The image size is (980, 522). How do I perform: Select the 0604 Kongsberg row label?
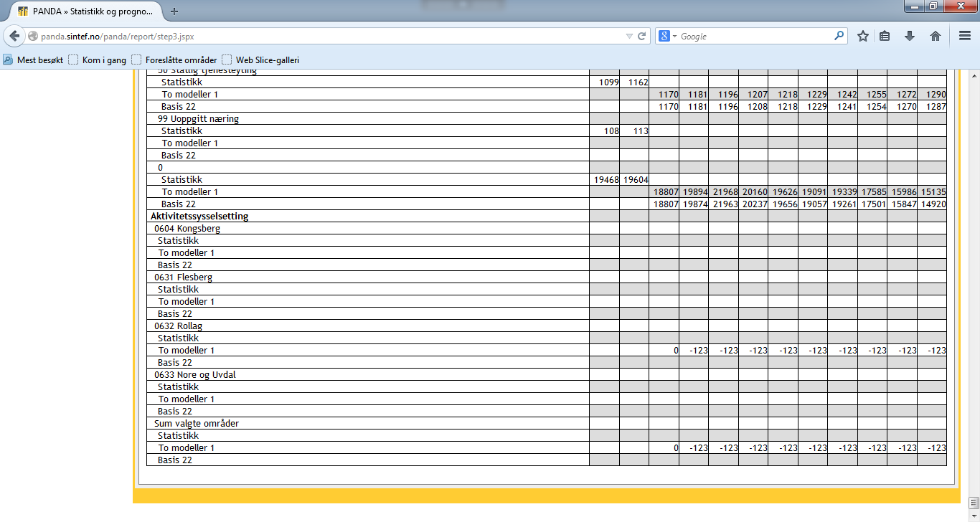click(187, 228)
